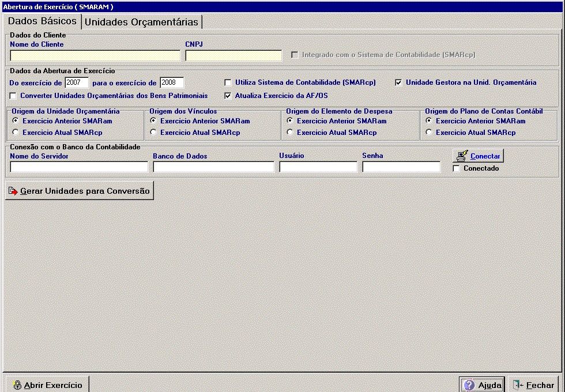Click the Conectar button
The width and height of the screenshot is (565, 392).
tap(478, 156)
